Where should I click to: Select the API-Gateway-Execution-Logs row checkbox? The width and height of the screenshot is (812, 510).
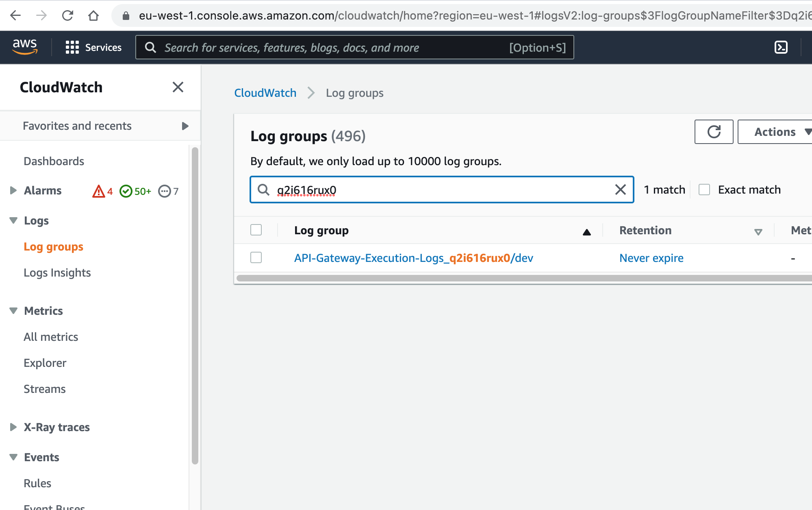[x=256, y=257]
